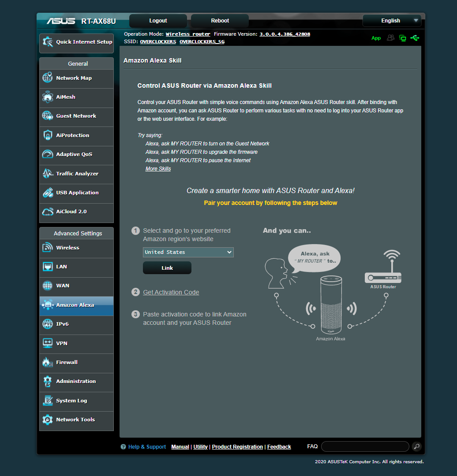Click the App link in status bar
Viewport: 457px width, 476px height.
point(376,38)
